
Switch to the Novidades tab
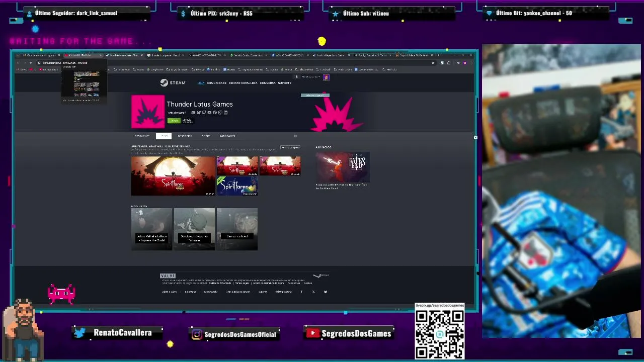pos(227,136)
